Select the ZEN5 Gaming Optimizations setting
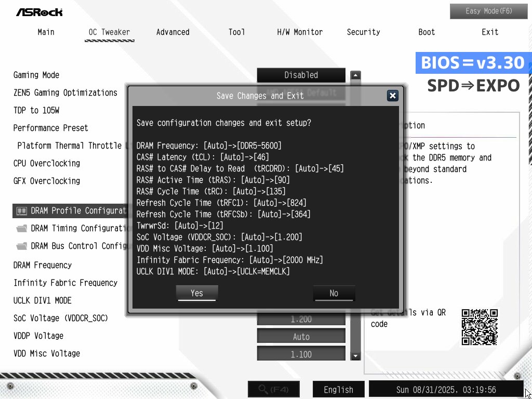This screenshot has width=532, height=399. pyautogui.click(x=64, y=92)
